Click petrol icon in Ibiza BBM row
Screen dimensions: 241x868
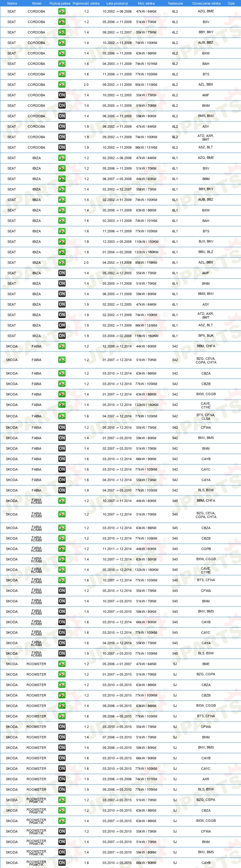[62, 179]
